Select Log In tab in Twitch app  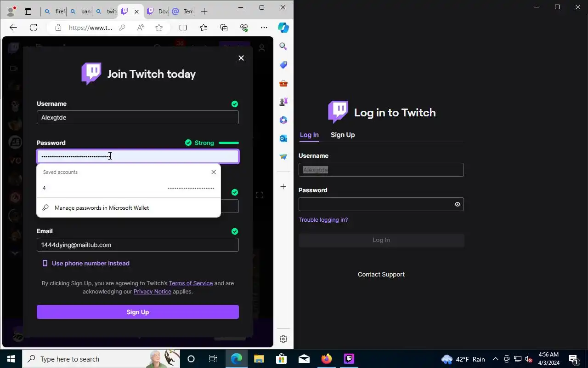click(x=309, y=135)
